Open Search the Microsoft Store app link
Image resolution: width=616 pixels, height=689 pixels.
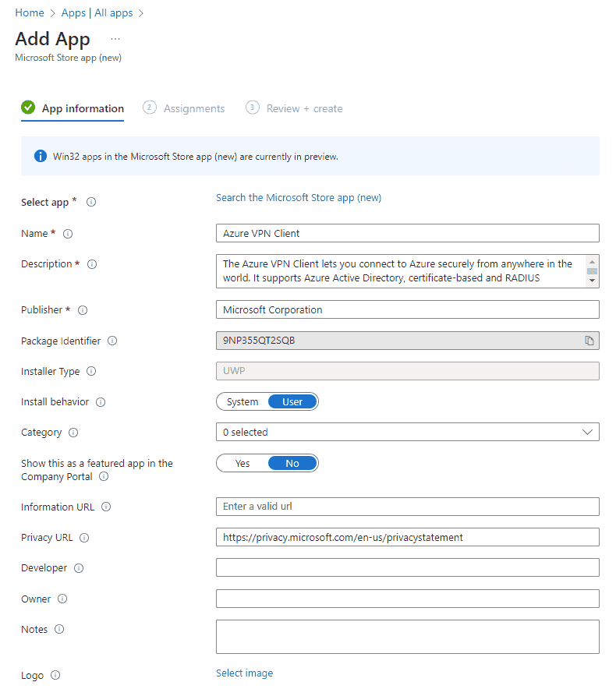(299, 198)
